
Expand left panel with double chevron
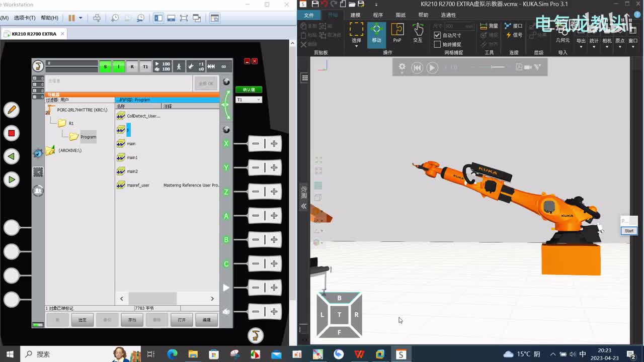pyautogui.click(x=304, y=206)
